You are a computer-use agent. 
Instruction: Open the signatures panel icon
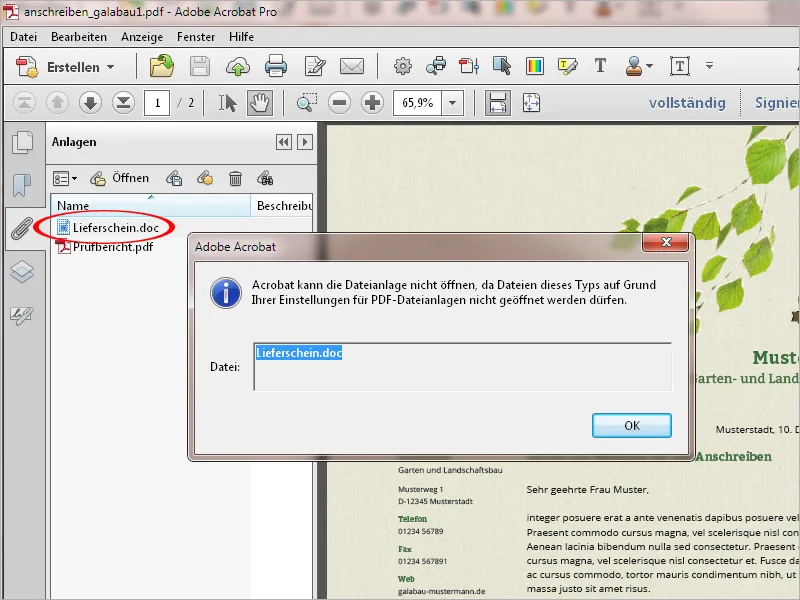tap(22, 315)
